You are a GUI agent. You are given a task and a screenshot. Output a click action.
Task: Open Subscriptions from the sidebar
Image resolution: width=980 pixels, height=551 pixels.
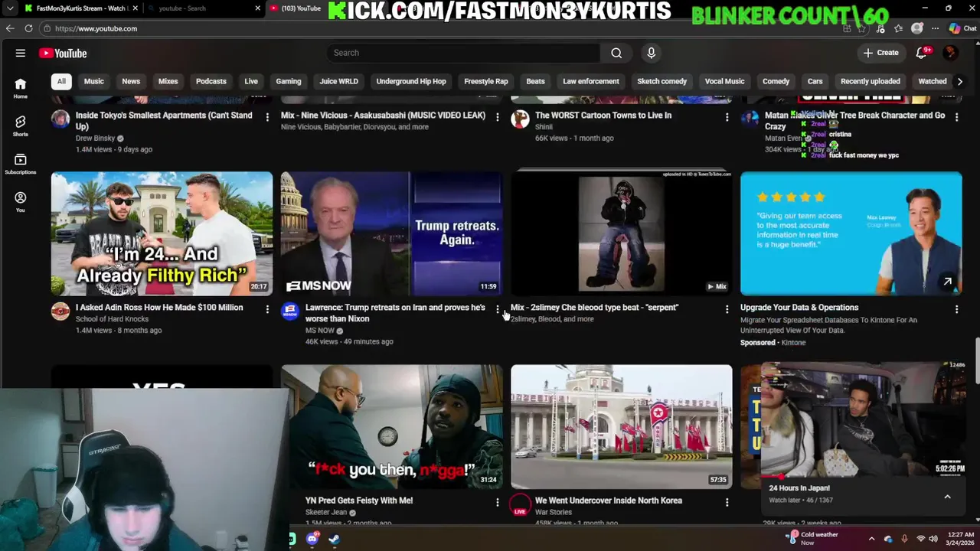pos(21,164)
